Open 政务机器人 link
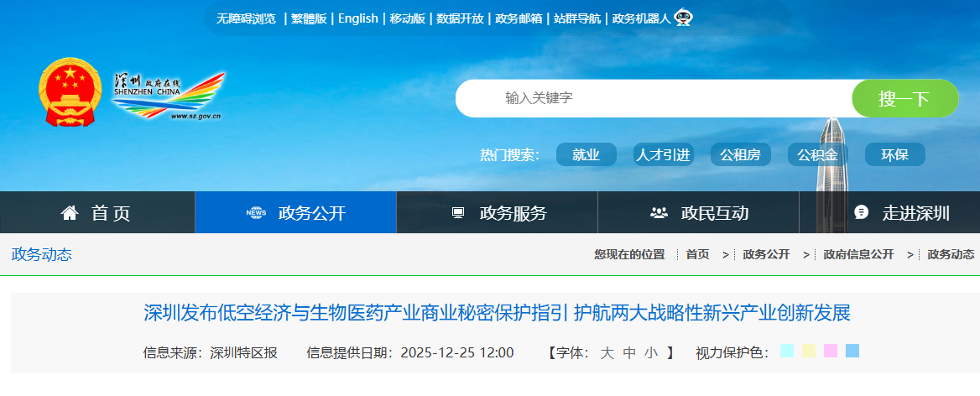The width and height of the screenshot is (980, 396). tap(642, 18)
